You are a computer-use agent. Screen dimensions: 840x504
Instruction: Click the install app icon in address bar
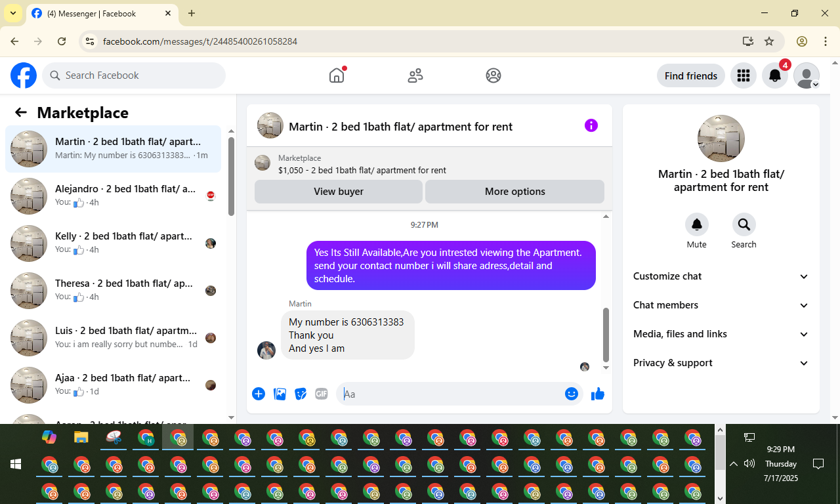[x=748, y=41]
